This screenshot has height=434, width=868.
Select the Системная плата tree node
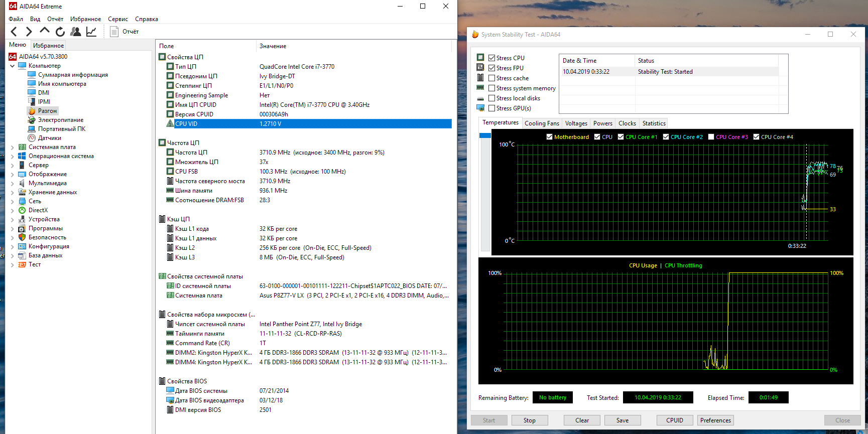point(52,147)
